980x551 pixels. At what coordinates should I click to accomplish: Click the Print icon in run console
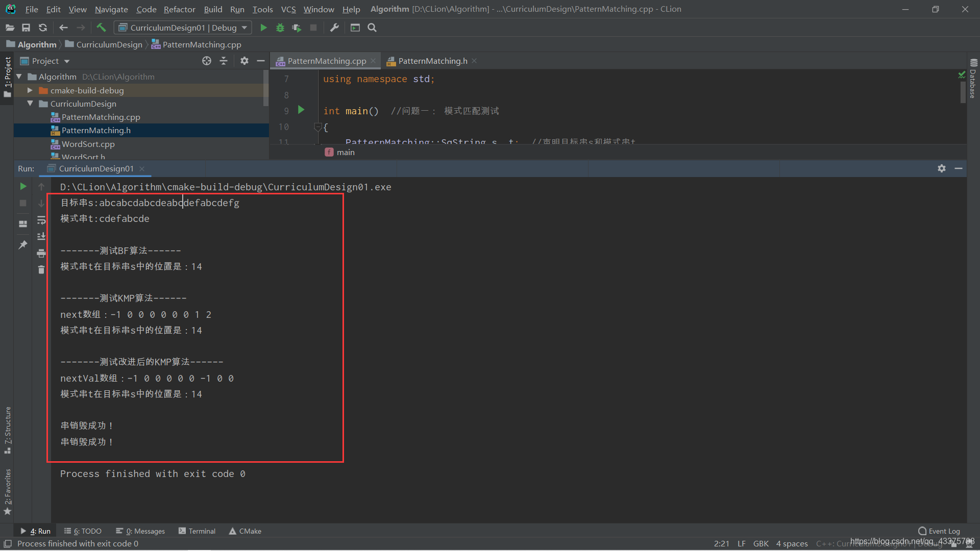click(41, 253)
